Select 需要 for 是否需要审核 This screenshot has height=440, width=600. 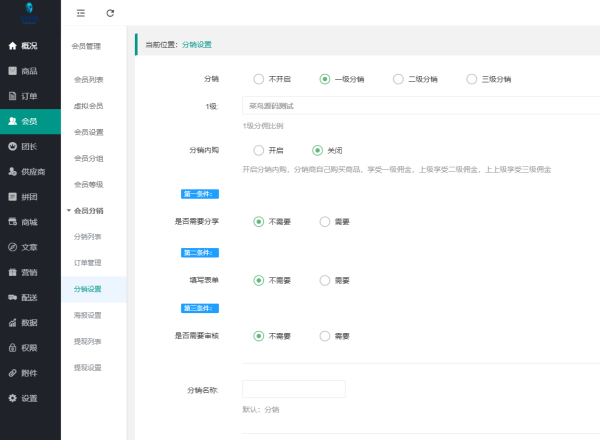coord(325,336)
